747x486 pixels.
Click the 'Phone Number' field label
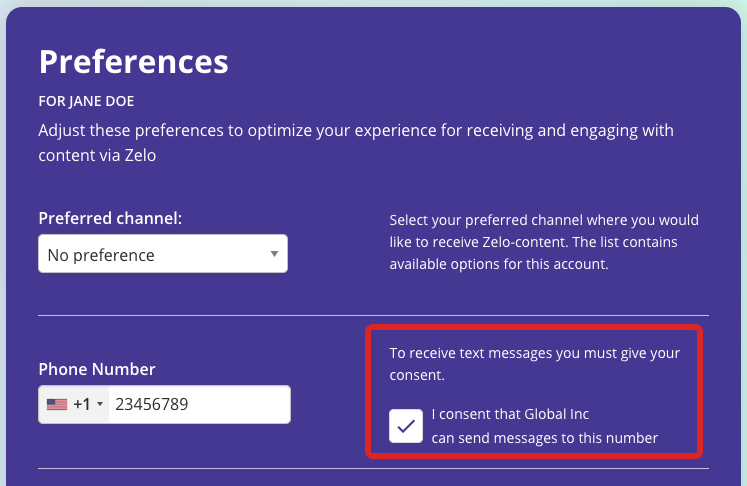(97, 369)
